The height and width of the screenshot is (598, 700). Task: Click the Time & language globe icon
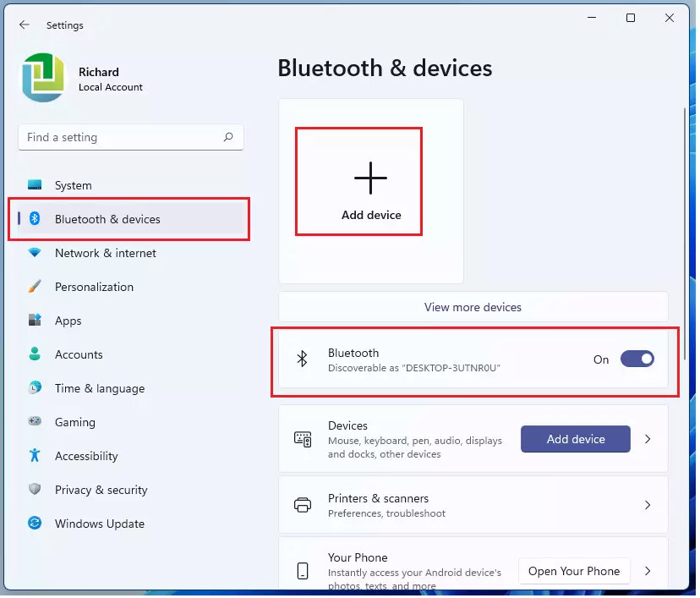[35, 389]
